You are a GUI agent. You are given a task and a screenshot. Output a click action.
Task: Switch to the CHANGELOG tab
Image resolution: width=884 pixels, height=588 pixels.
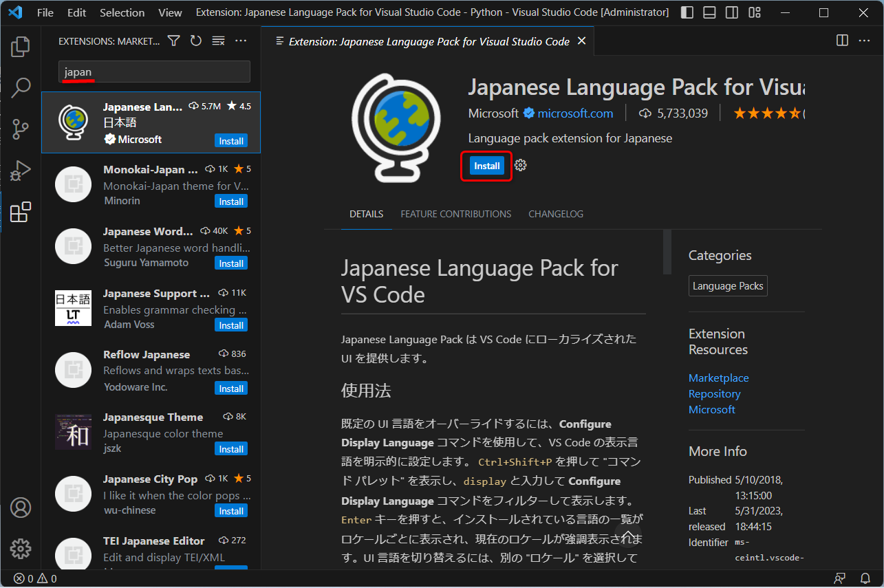point(556,214)
